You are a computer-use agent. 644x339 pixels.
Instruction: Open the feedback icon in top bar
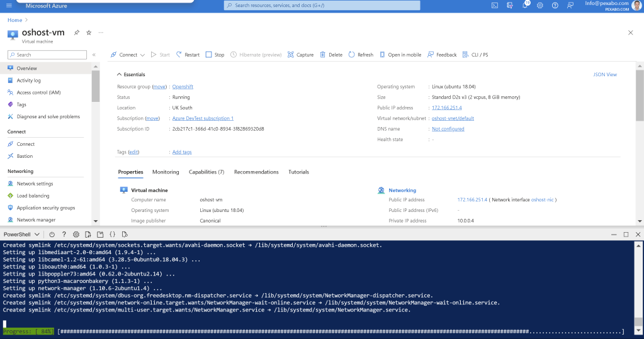click(570, 6)
